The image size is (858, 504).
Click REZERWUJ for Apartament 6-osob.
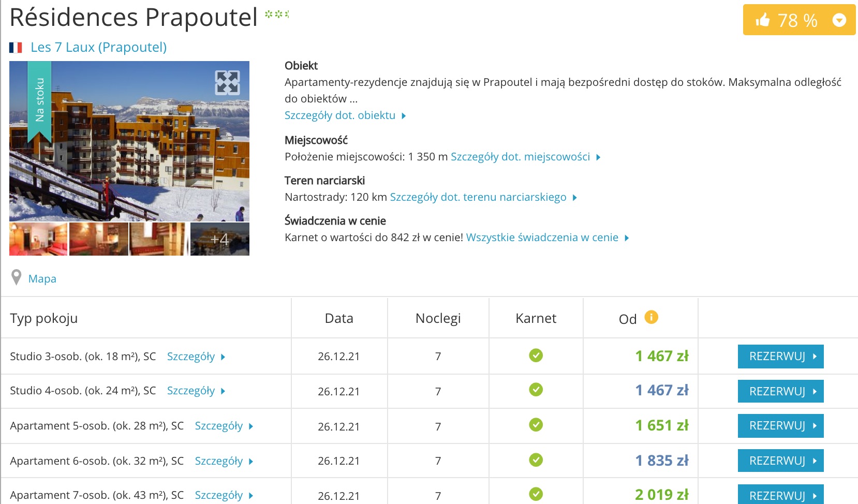pyautogui.click(x=780, y=461)
